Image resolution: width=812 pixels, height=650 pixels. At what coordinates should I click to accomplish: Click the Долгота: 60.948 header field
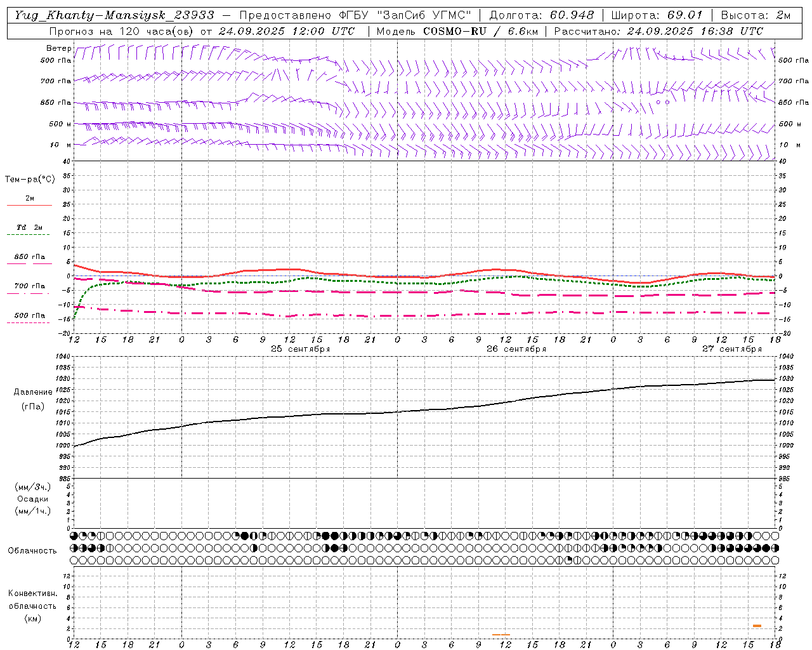[x=542, y=15]
